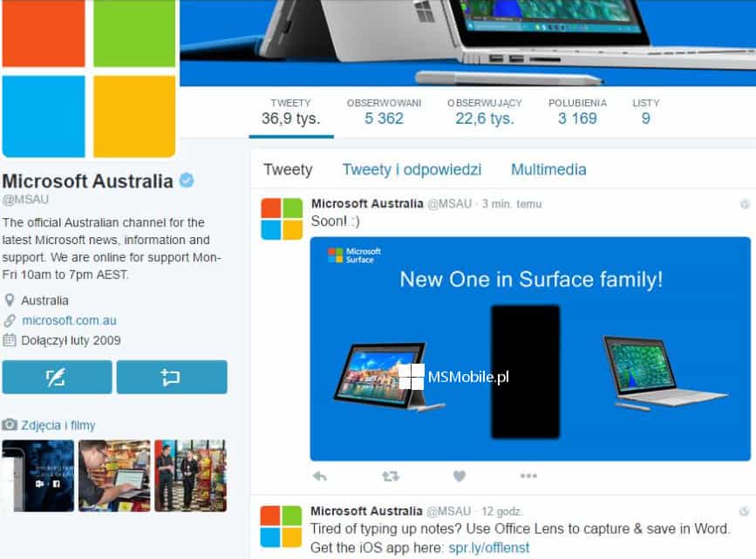
Task: Switch to the Multimedia tab
Action: (548, 170)
